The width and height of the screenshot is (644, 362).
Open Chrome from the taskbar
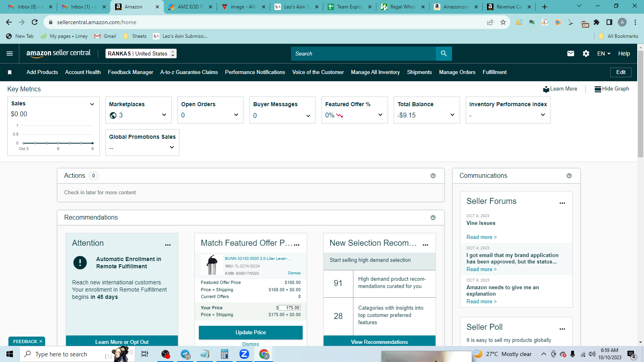pyautogui.click(x=264, y=354)
